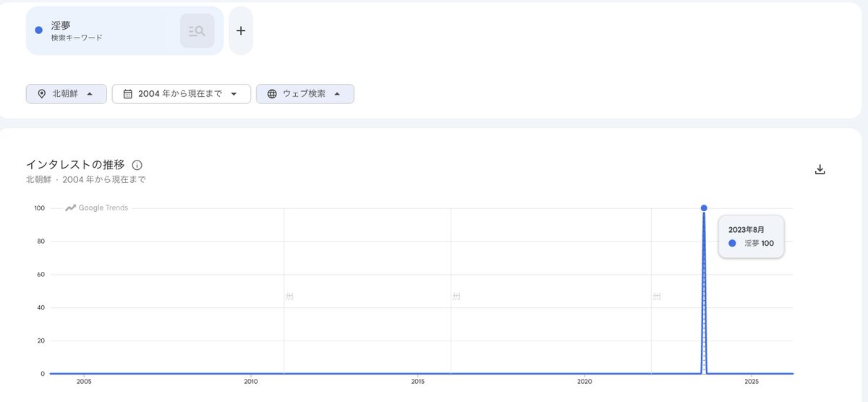
Task: Click the blue dot beside the 淫夢 keyword
Action: (x=39, y=30)
